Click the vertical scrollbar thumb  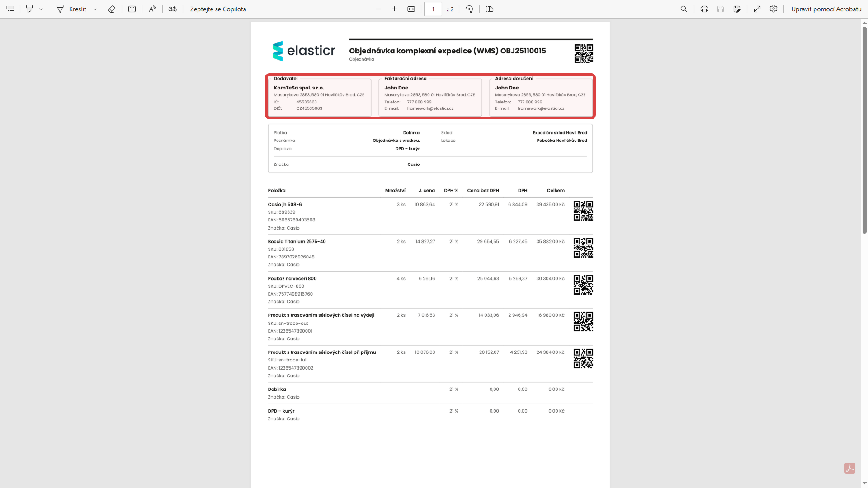pos(864,130)
